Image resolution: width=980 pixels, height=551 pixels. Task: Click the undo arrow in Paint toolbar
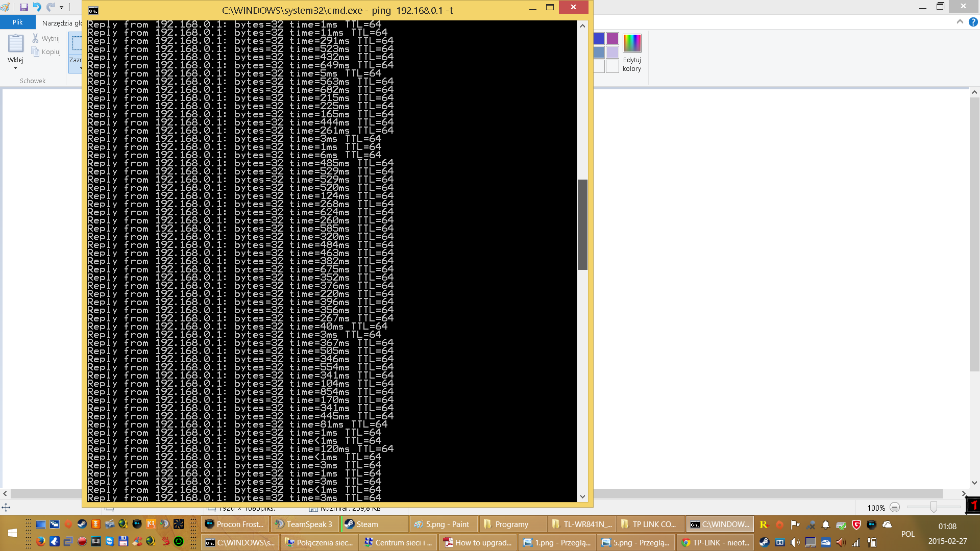[37, 7]
